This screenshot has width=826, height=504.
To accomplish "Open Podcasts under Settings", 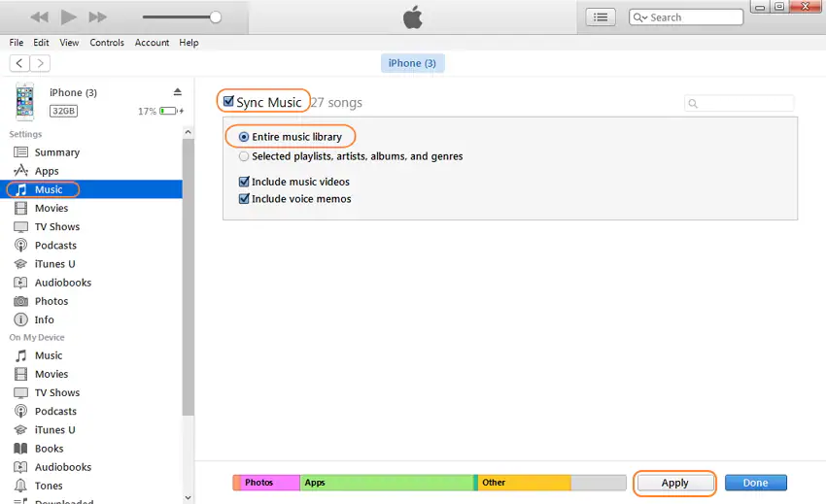I will (91, 246).
